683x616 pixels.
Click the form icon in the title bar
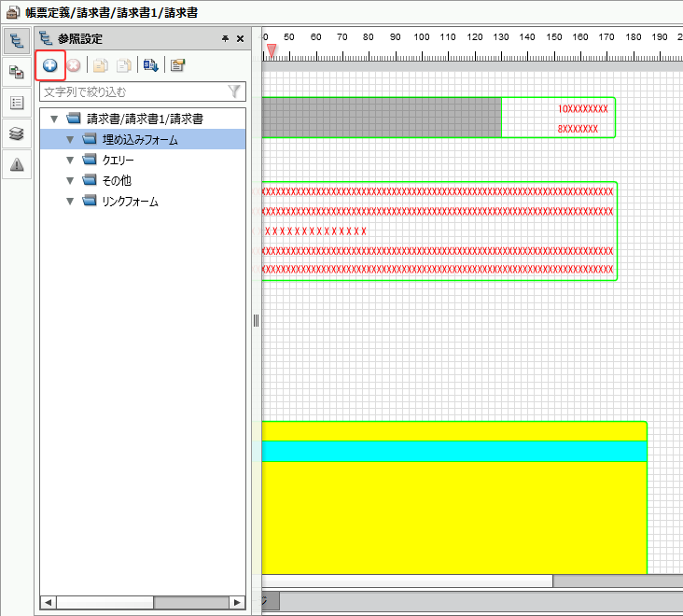point(13,13)
